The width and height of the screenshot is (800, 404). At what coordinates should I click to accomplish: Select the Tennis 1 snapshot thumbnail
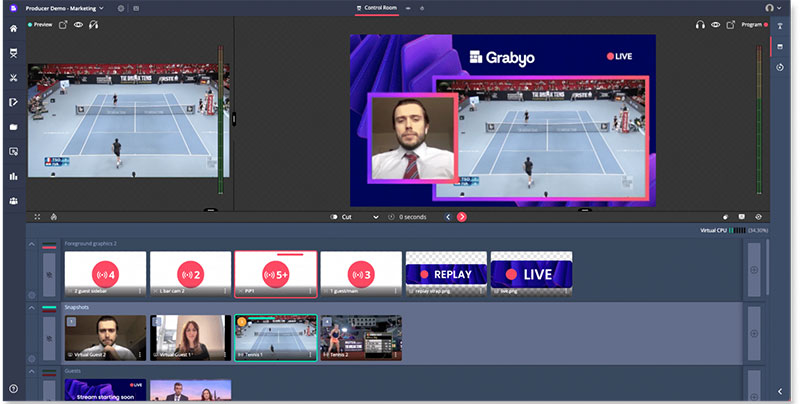274,338
